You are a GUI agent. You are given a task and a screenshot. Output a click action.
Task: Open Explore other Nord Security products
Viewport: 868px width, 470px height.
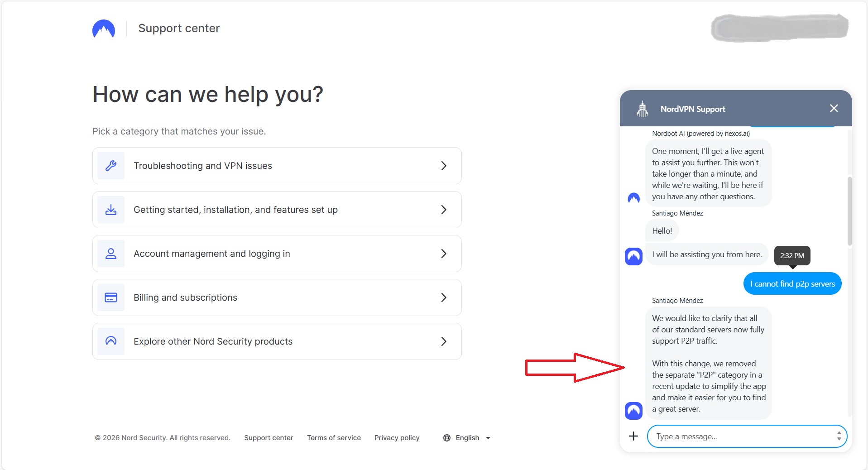pos(213,341)
